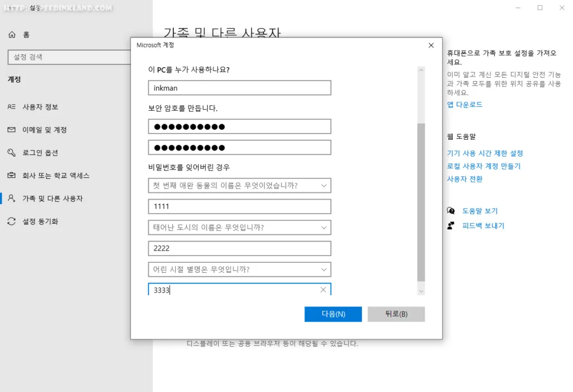Click the first password field
This screenshot has width=573, height=392.
[x=239, y=126]
